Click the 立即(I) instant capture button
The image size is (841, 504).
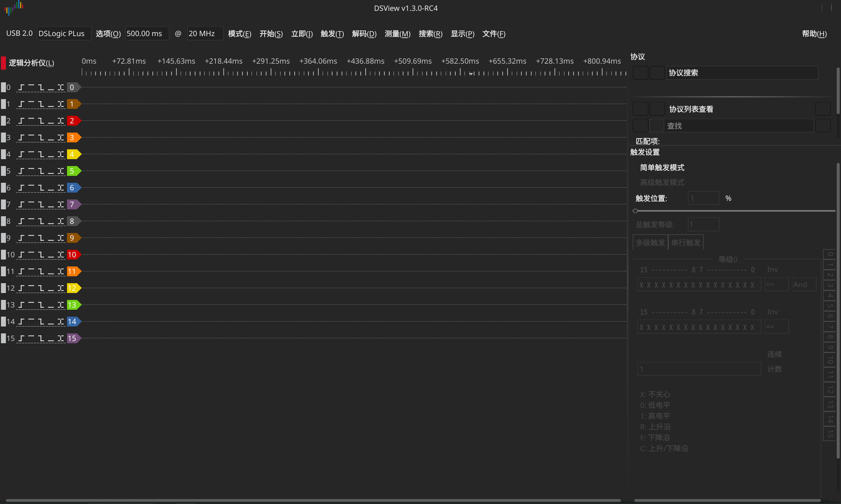(302, 33)
